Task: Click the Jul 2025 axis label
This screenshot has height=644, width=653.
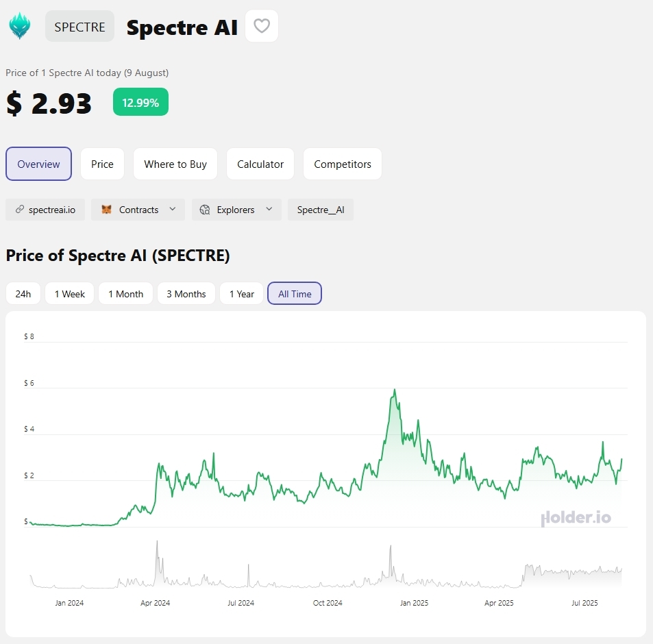Action: coord(584,603)
